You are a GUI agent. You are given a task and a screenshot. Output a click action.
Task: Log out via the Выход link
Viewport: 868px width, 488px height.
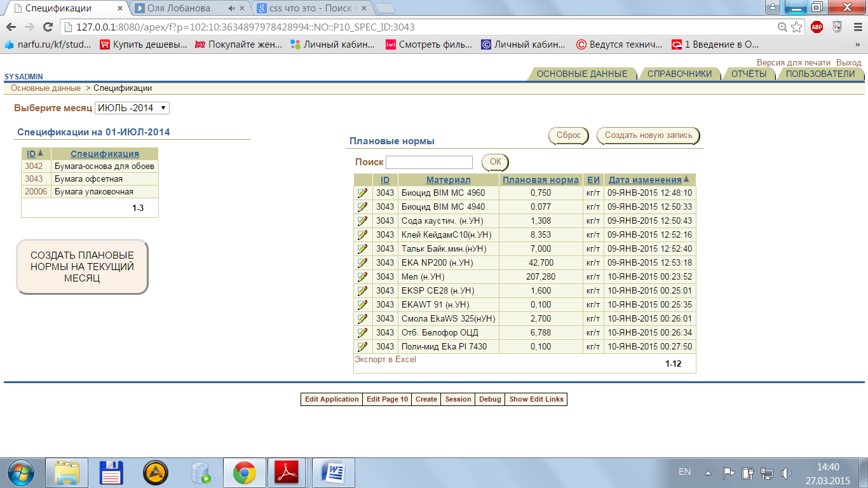[848, 63]
